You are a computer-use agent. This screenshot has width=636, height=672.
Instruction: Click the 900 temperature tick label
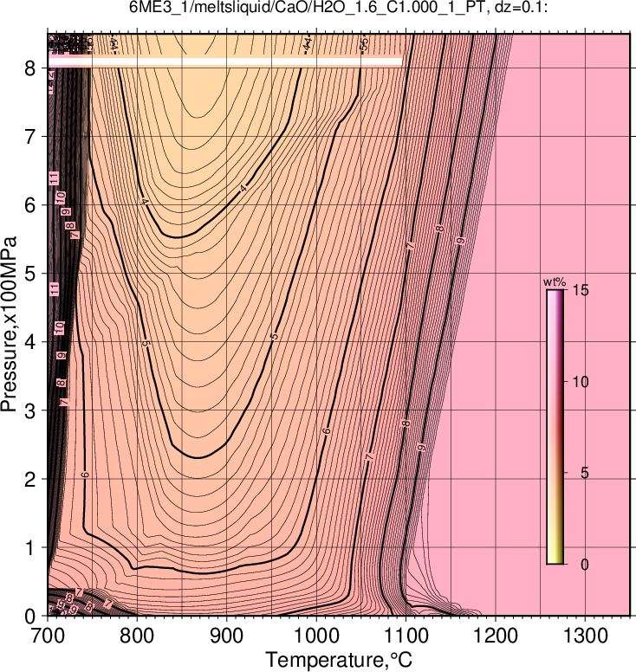pos(226,636)
